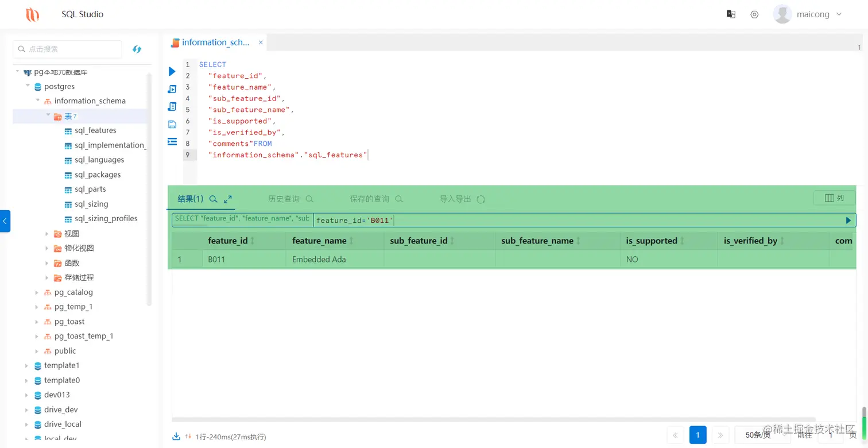Collapse the information_schema tree node

tap(37, 101)
